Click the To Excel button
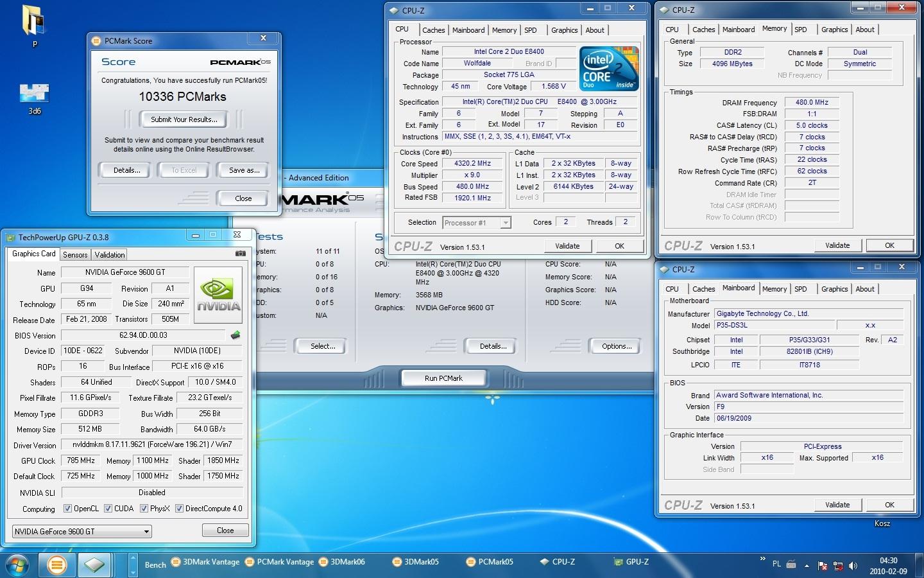The image size is (924, 578). pyautogui.click(x=184, y=170)
